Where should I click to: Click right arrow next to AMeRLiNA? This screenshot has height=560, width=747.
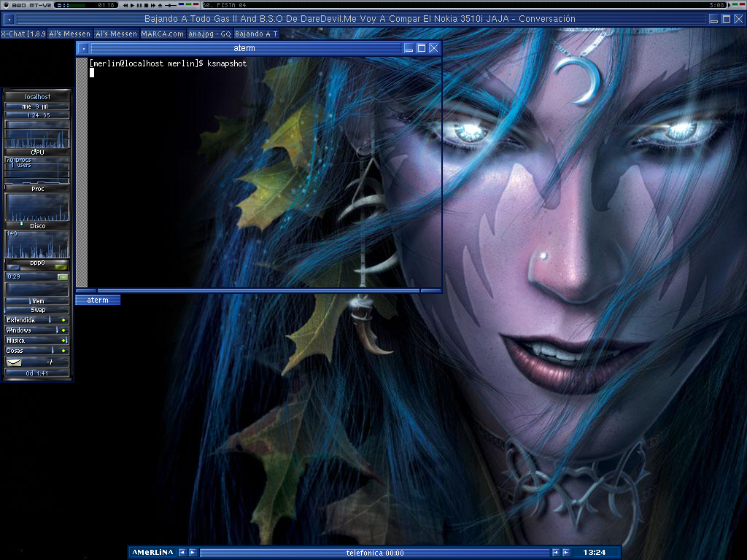point(193,553)
